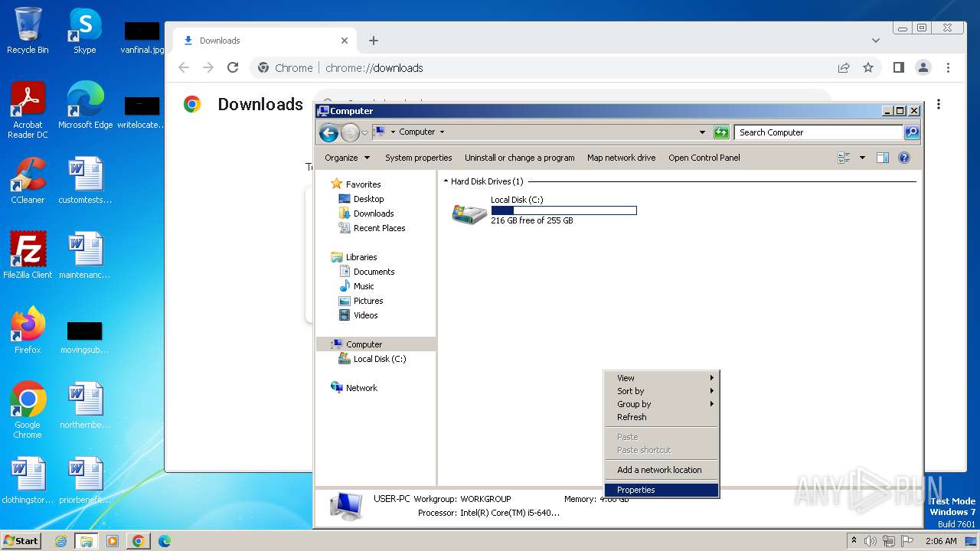Open a new Chrome tab

(x=374, y=41)
